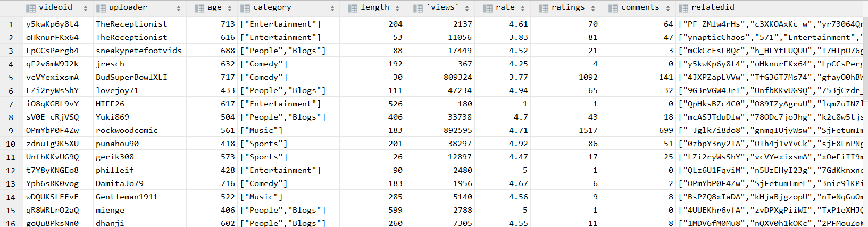The width and height of the screenshot is (868, 227).
Task: Click uploader cell Gentleman1911
Action: pos(127,197)
